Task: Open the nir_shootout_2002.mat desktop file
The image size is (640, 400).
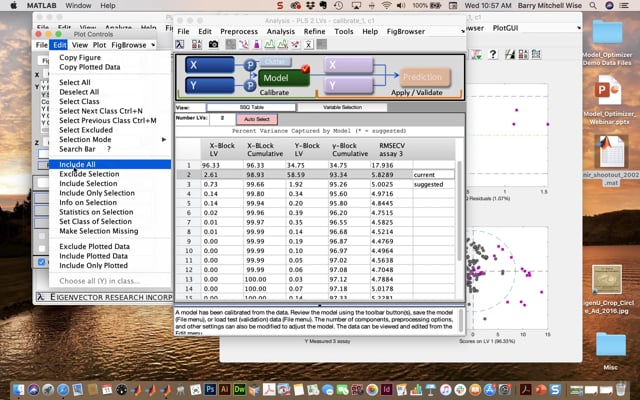Action: (x=611, y=160)
